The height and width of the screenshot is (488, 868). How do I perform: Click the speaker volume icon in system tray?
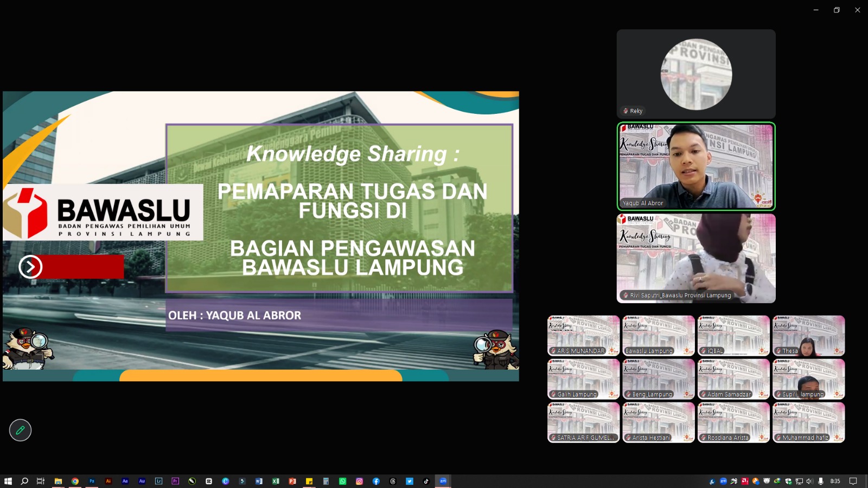pyautogui.click(x=809, y=481)
